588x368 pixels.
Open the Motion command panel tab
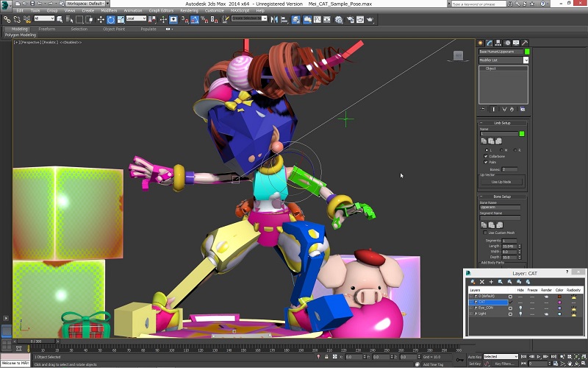507,43
